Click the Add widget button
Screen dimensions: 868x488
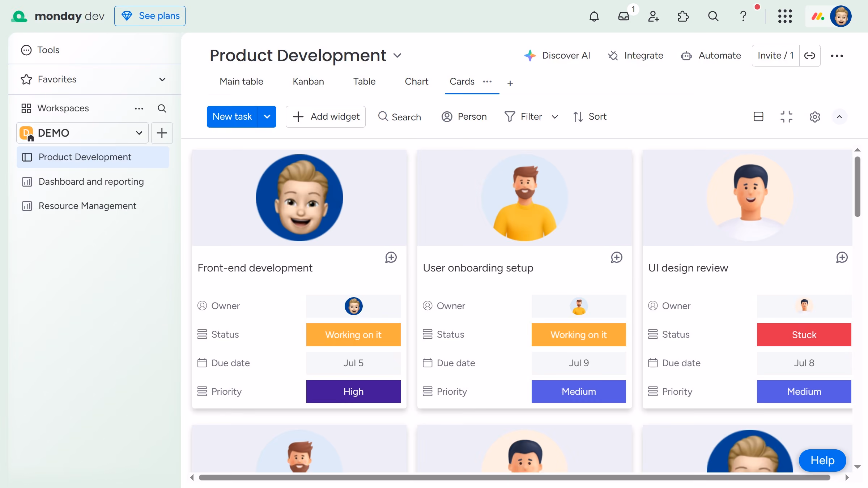(x=325, y=117)
